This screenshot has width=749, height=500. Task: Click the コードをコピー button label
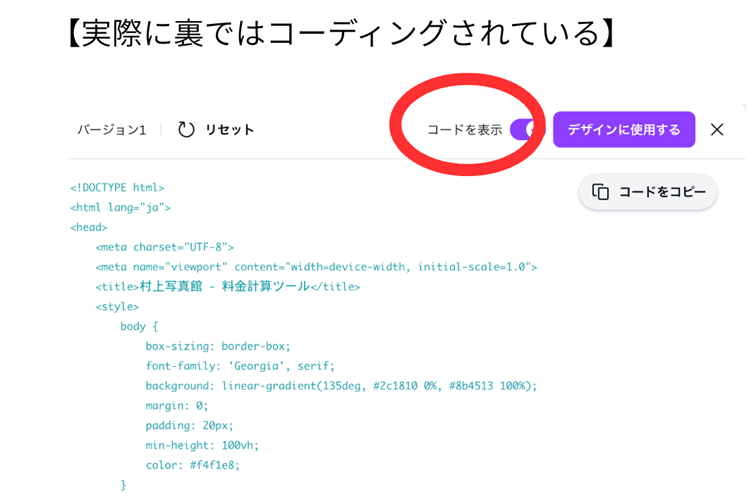click(662, 192)
